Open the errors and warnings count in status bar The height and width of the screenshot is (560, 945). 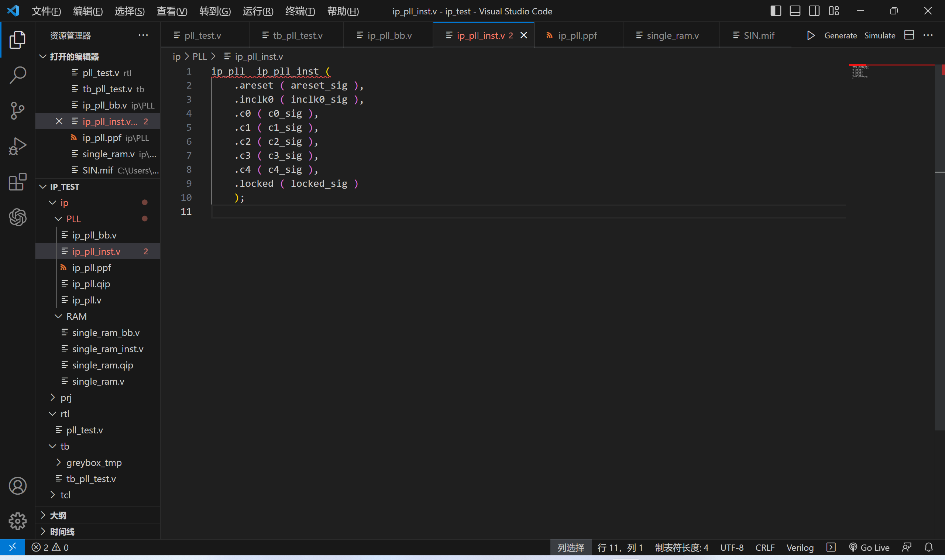point(50,547)
